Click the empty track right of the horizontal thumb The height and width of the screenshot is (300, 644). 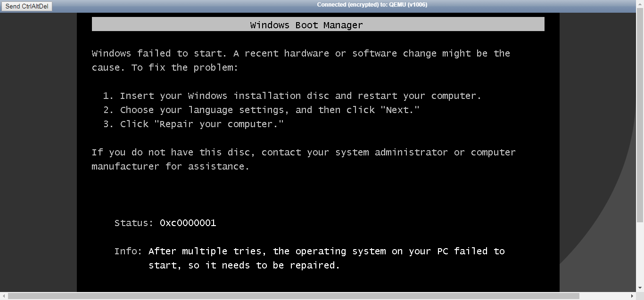[x=603, y=296]
